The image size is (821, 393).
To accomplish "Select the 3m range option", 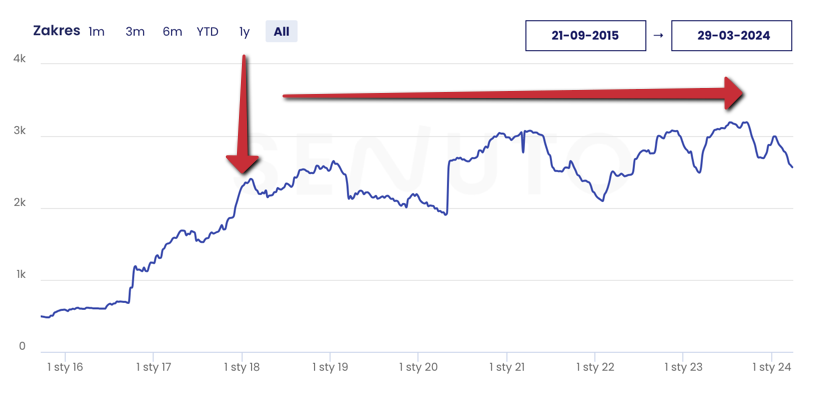I will pyautogui.click(x=135, y=32).
